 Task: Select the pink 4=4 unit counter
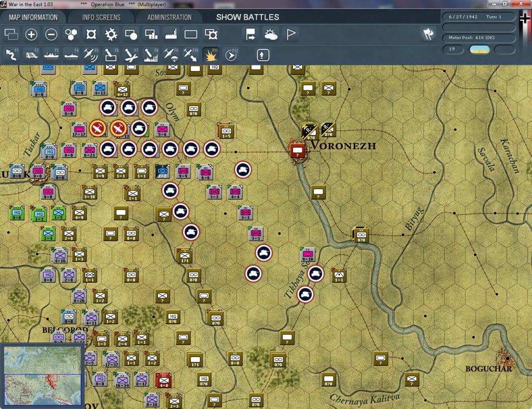(x=235, y=192)
